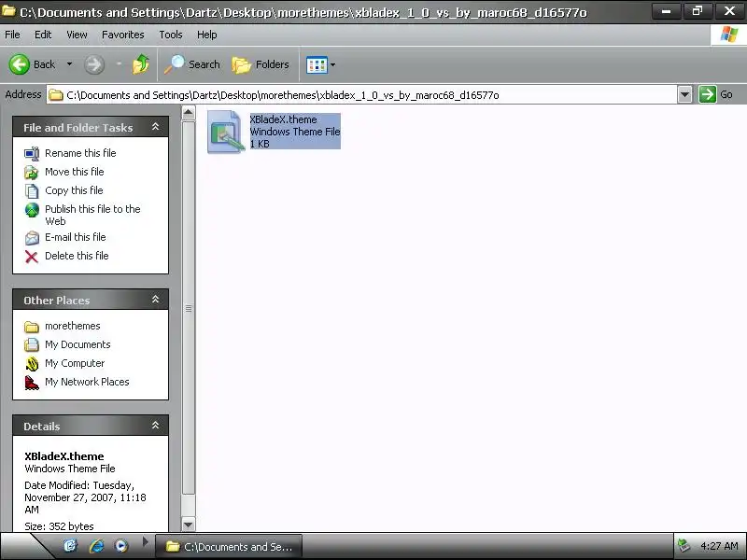Click the Search toolbar label
This screenshot has height=560, width=747.
(204, 64)
